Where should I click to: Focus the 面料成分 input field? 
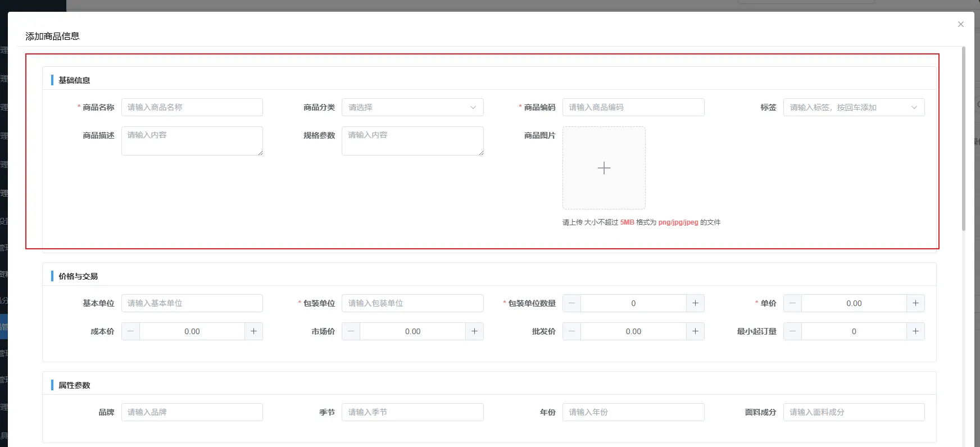click(x=854, y=412)
